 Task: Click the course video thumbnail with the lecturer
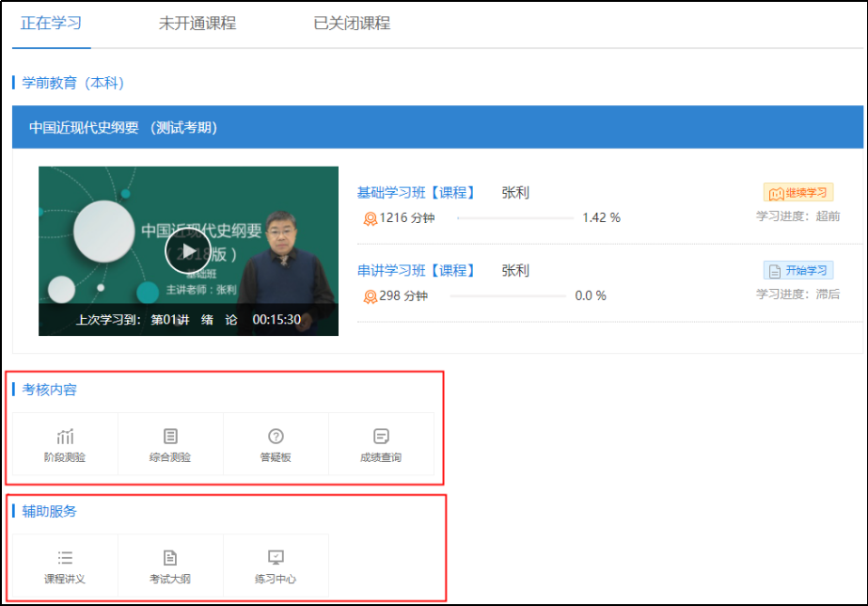pos(188,251)
